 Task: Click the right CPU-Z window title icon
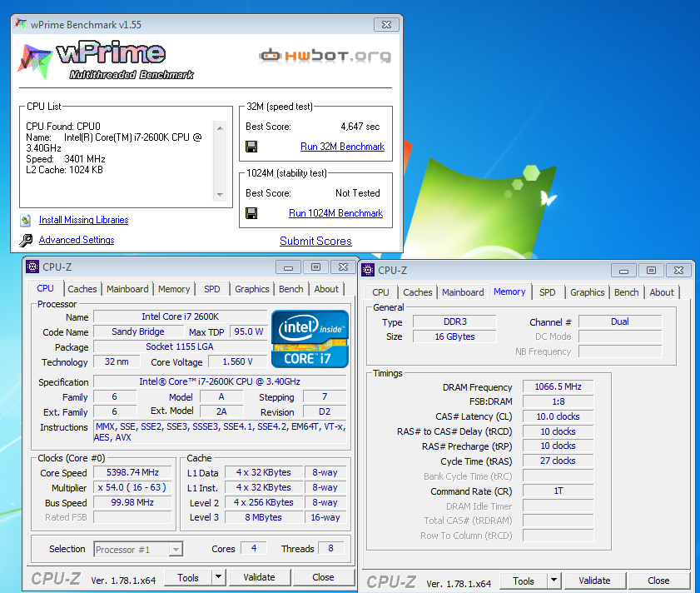[368, 270]
